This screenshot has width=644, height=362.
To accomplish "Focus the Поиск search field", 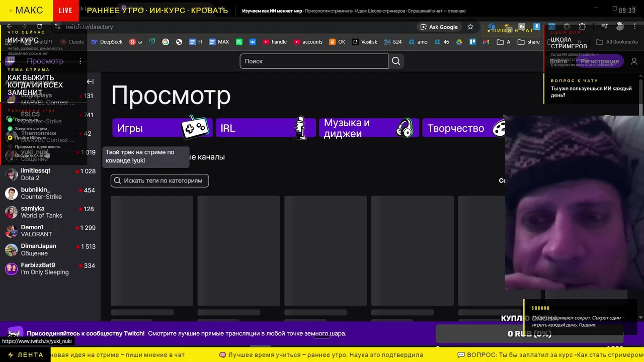I will point(314,61).
